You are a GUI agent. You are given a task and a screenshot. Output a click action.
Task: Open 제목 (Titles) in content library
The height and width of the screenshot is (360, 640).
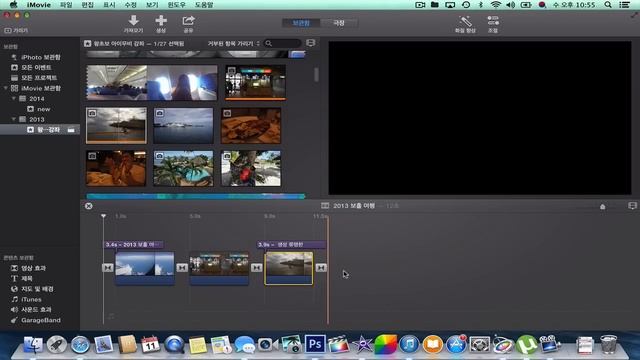[x=27, y=278]
